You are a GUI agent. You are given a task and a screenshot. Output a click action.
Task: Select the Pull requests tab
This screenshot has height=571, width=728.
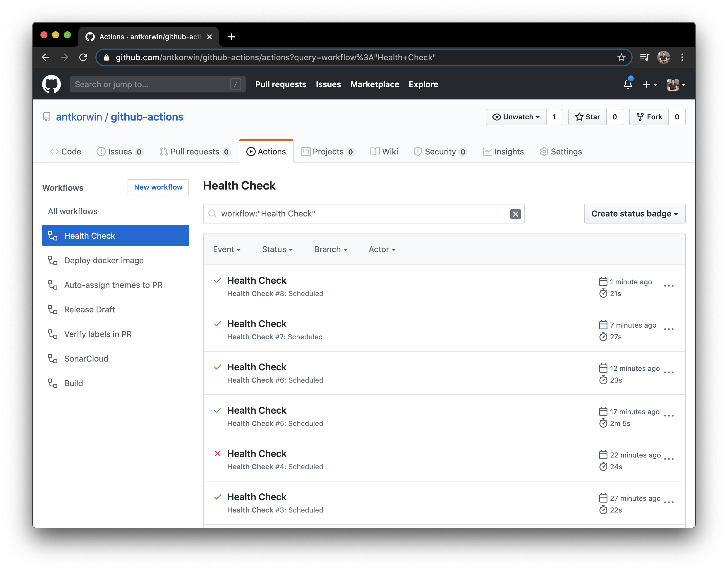pos(194,151)
